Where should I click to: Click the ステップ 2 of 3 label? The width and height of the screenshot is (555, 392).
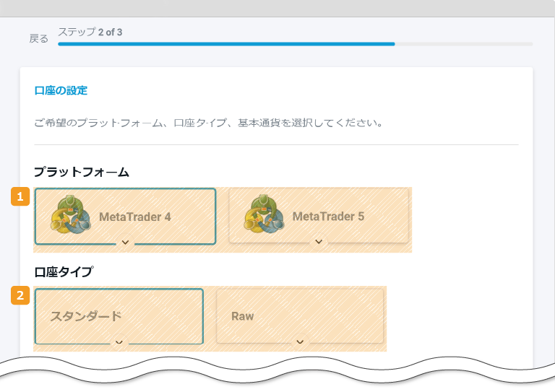pyautogui.click(x=90, y=32)
